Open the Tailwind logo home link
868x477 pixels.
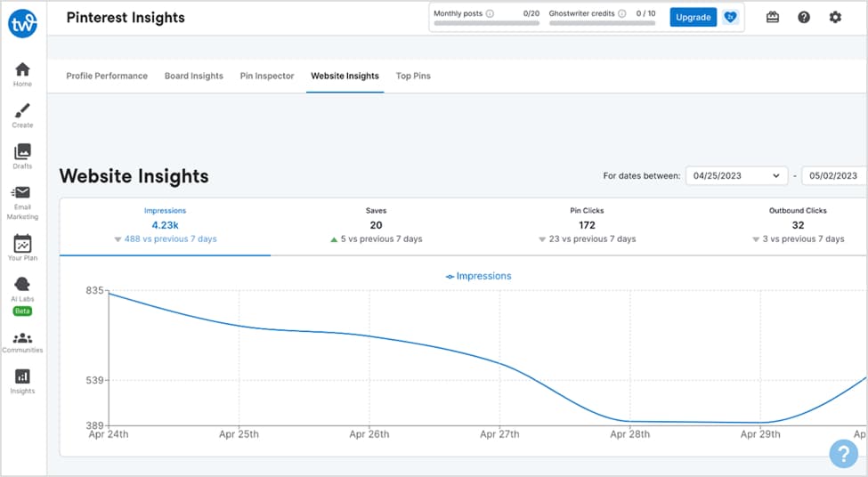(x=22, y=24)
